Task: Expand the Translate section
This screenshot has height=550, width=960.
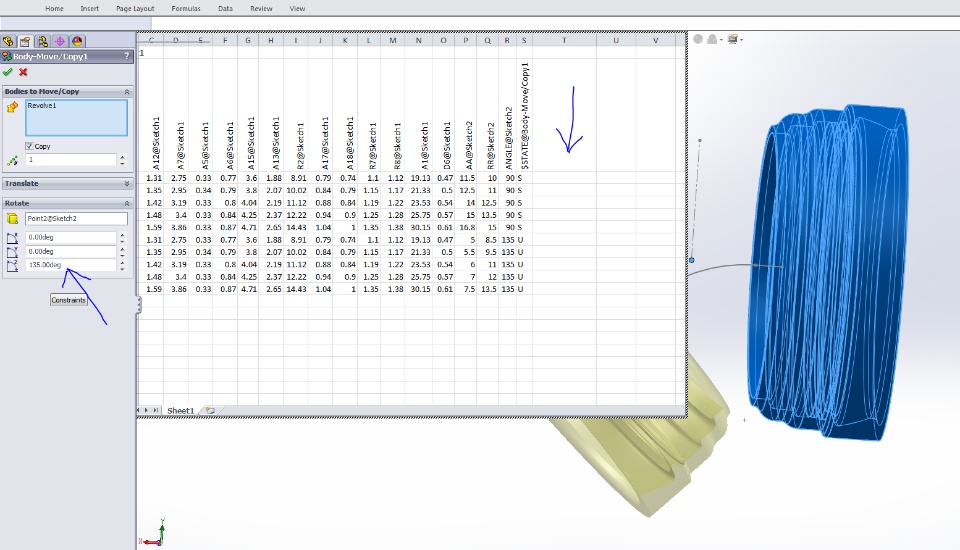Action: coord(127,184)
